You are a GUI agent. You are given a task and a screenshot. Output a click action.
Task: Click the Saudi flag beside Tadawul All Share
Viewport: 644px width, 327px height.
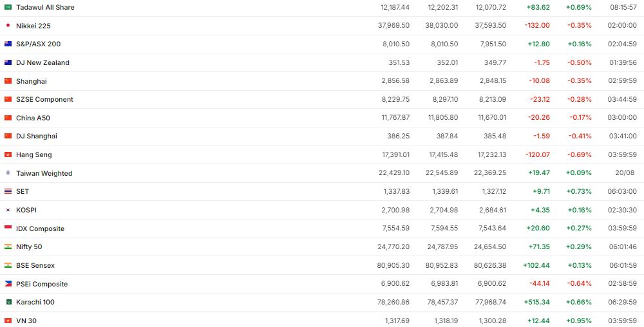[8, 7]
